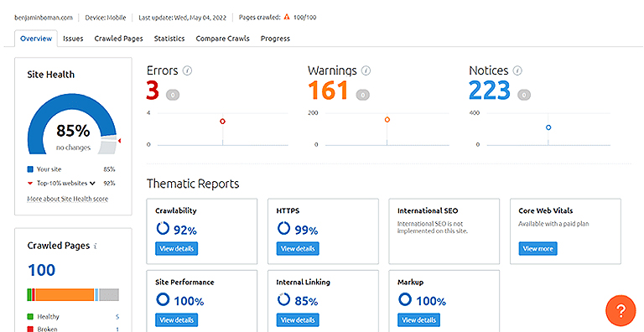Click the Internal Linking progress ring icon
Screen dimensions: 644x332
tap(283, 299)
